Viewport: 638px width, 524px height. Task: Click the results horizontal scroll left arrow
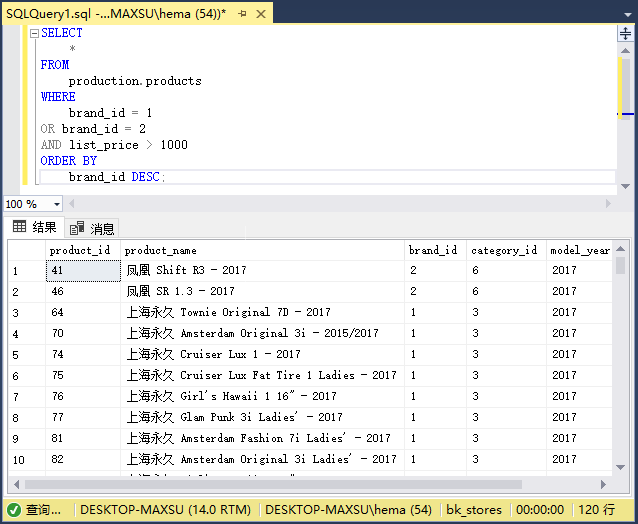click(16, 485)
